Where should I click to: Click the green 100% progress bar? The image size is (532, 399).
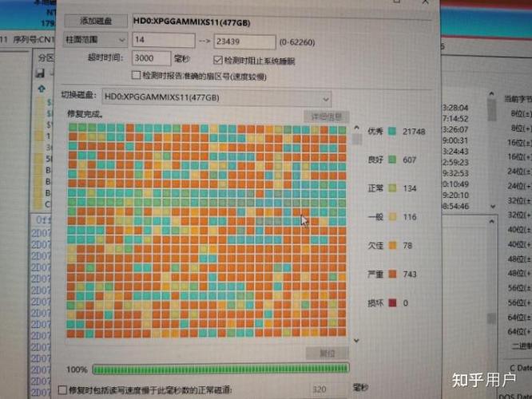[x=221, y=369]
